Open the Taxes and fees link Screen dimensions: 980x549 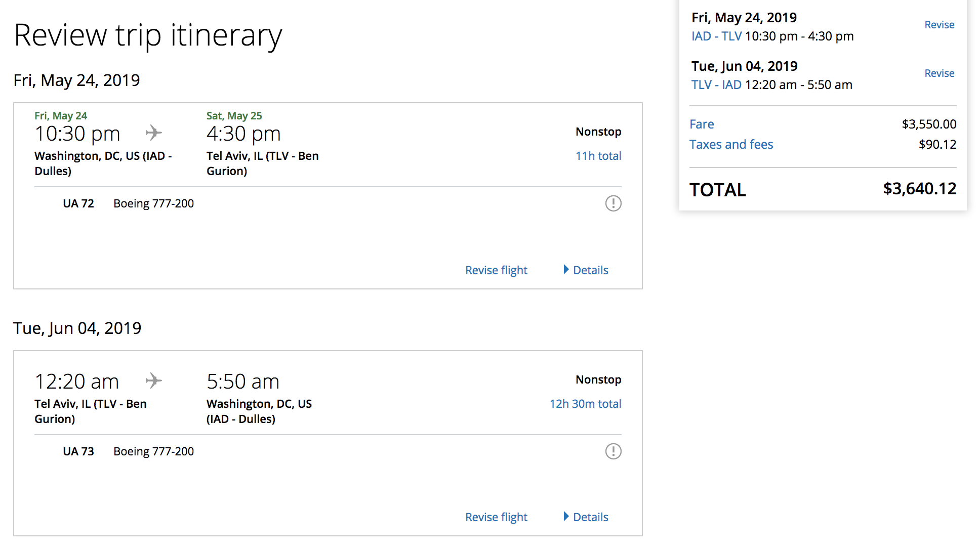731,145
